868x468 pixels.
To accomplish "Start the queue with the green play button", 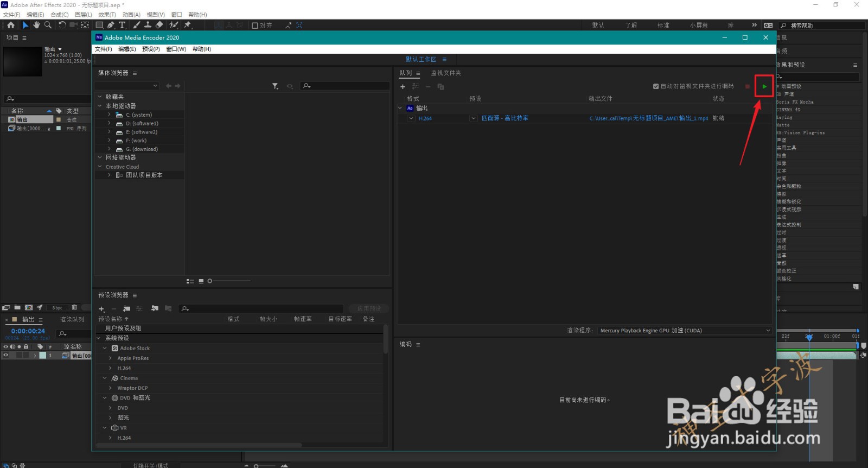I will (x=764, y=86).
